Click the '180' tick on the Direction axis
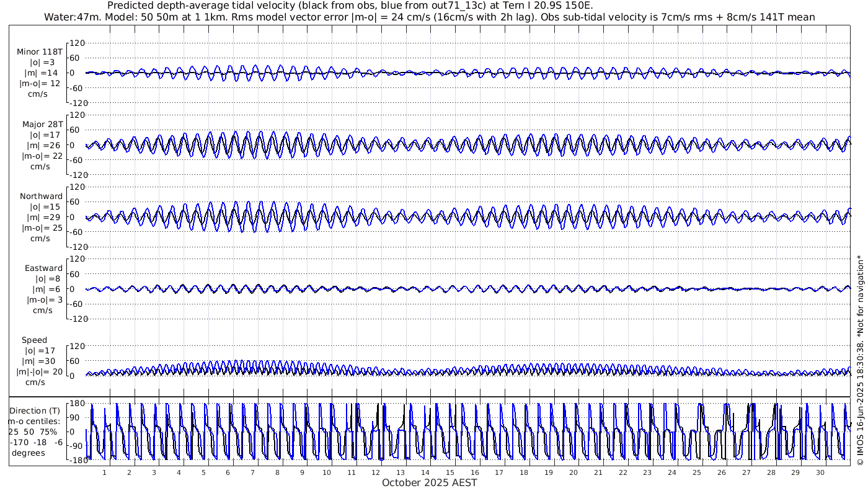Screen dimensions: 868x496 pyautogui.click(x=77, y=403)
